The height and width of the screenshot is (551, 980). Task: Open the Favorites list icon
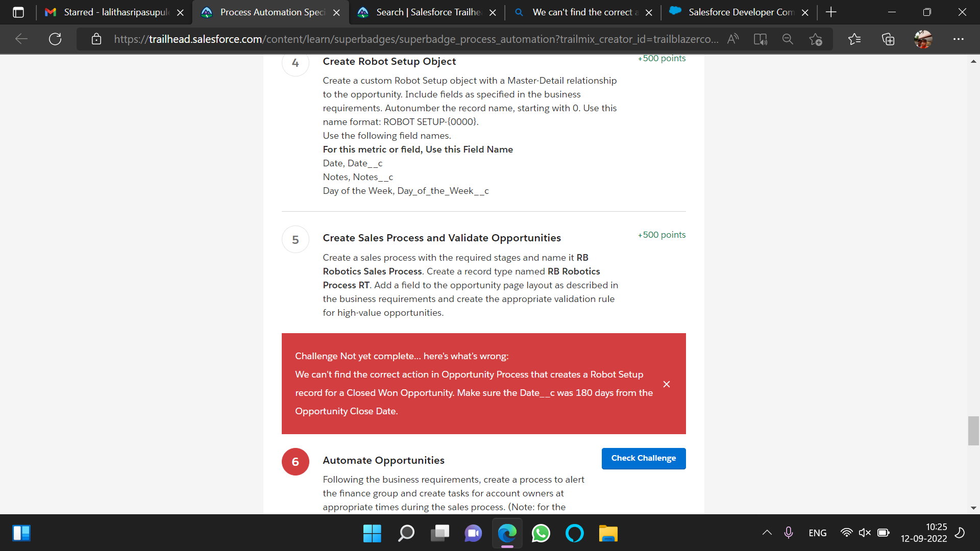(854, 39)
